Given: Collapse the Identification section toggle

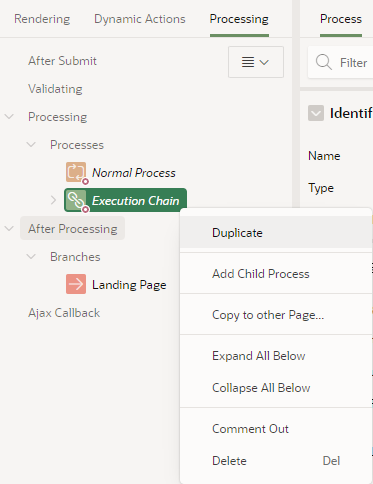Looking at the screenshot, I should tap(316, 113).
